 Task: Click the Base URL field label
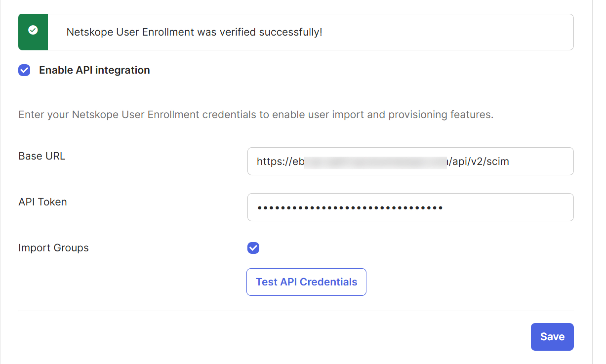[42, 156]
